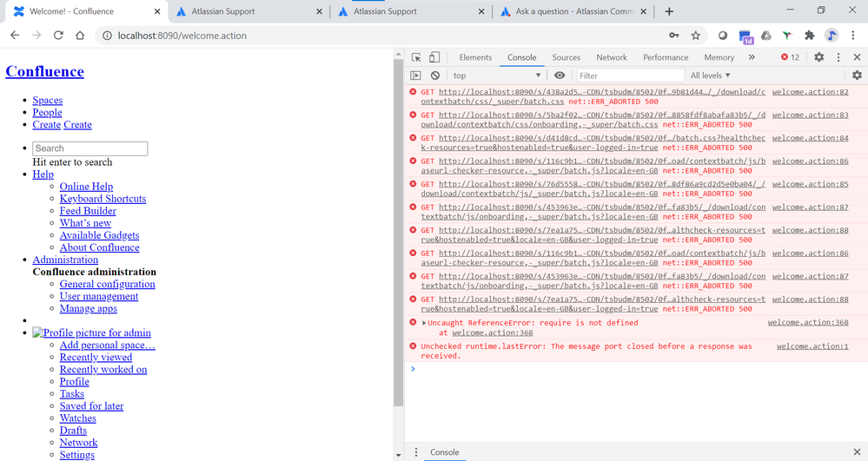Open the Chrome three-dot menu
Viewport: 868px width, 461px height.
click(853, 36)
